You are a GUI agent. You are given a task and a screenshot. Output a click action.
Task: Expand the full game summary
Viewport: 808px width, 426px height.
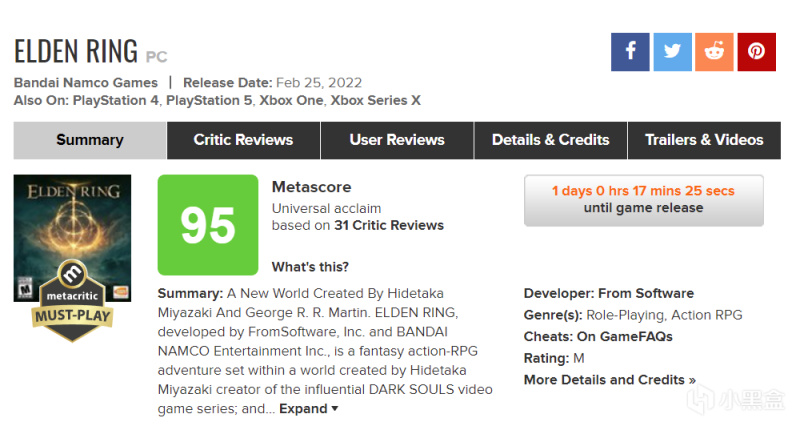(308, 409)
